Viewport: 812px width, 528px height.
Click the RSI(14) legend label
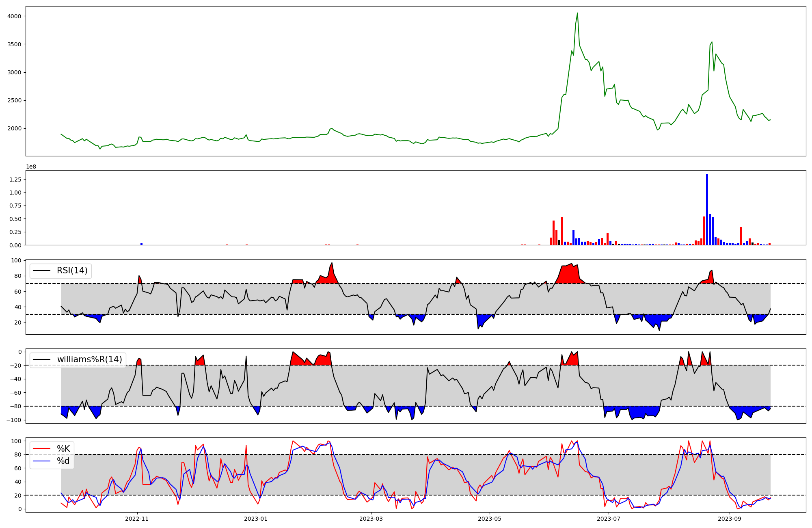[72, 270]
